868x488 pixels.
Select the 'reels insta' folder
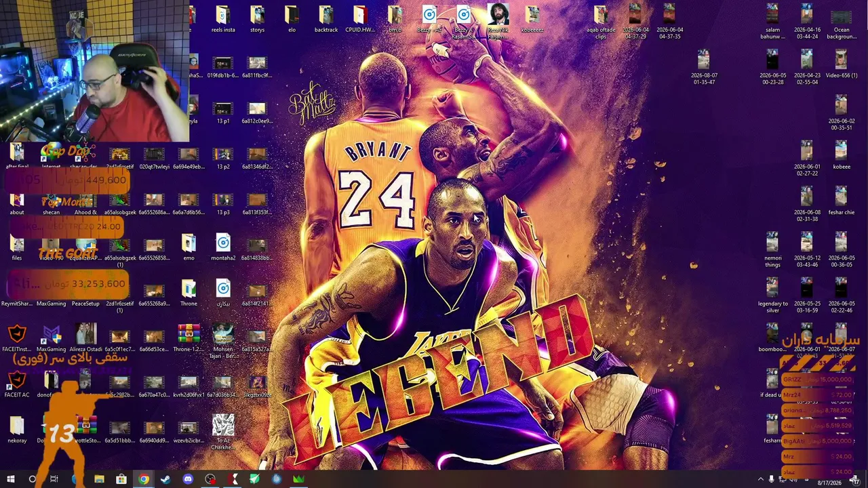(223, 20)
